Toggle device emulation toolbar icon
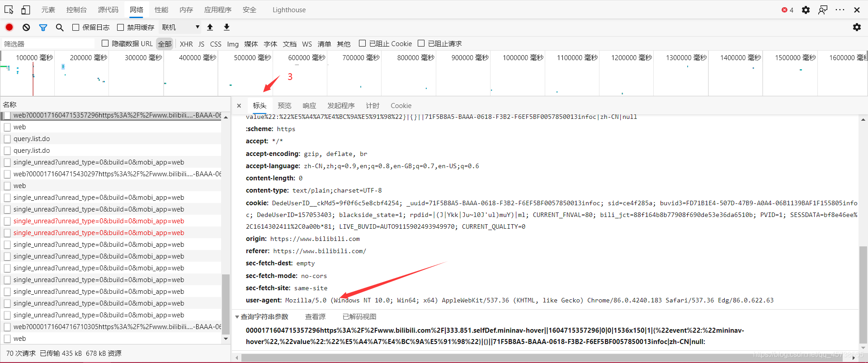 tap(26, 9)
